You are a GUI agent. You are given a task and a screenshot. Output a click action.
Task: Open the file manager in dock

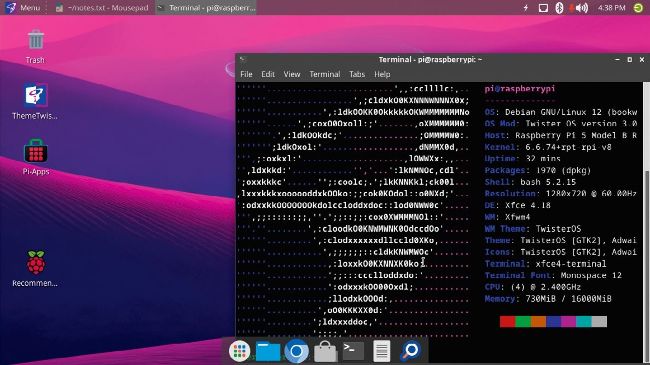[x=268, y=351]
